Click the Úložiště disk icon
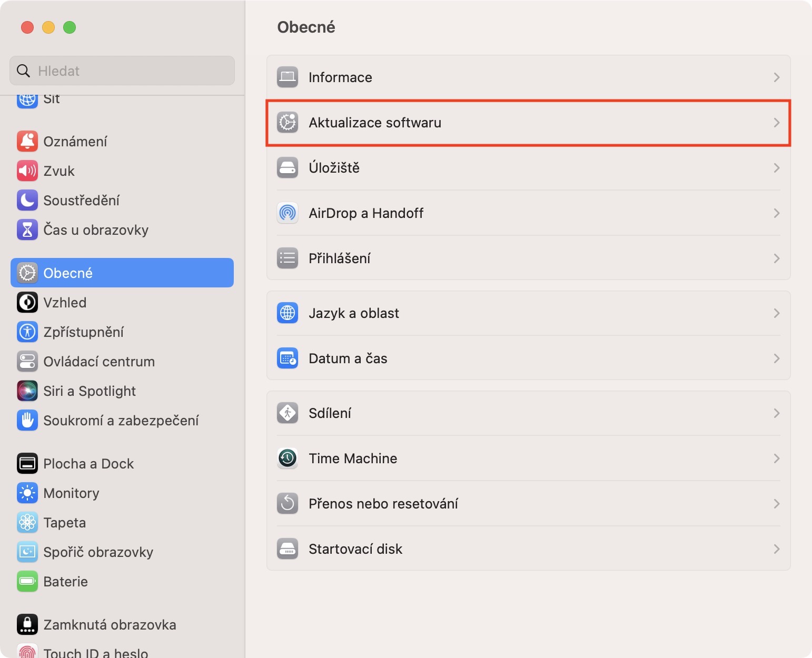This screenshot has width=812, height=658. [x=288, y=168]
